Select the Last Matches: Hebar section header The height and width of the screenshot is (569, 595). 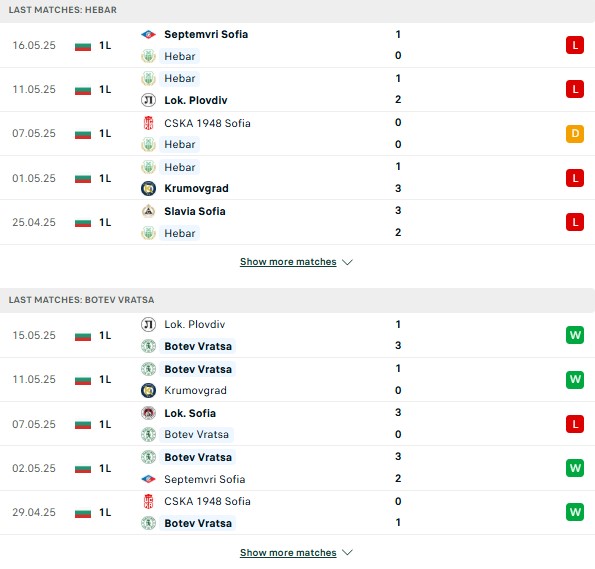pos(298,10)
